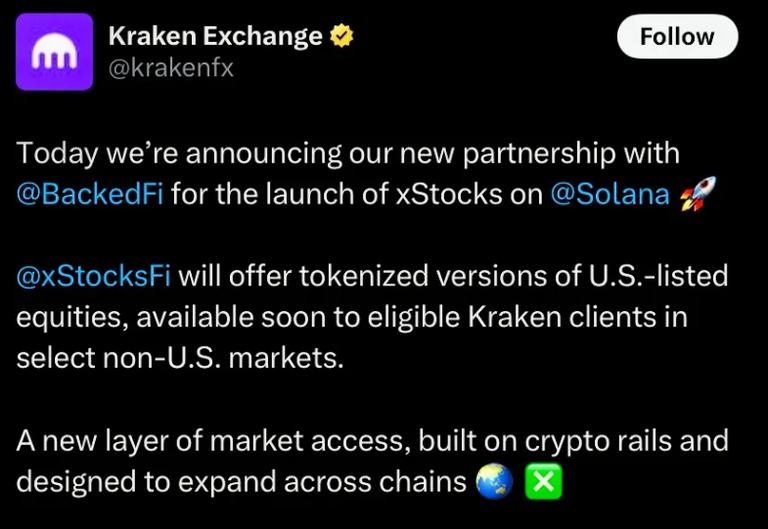
Task: Open the @Solana mention
Action: pos(610,194)
